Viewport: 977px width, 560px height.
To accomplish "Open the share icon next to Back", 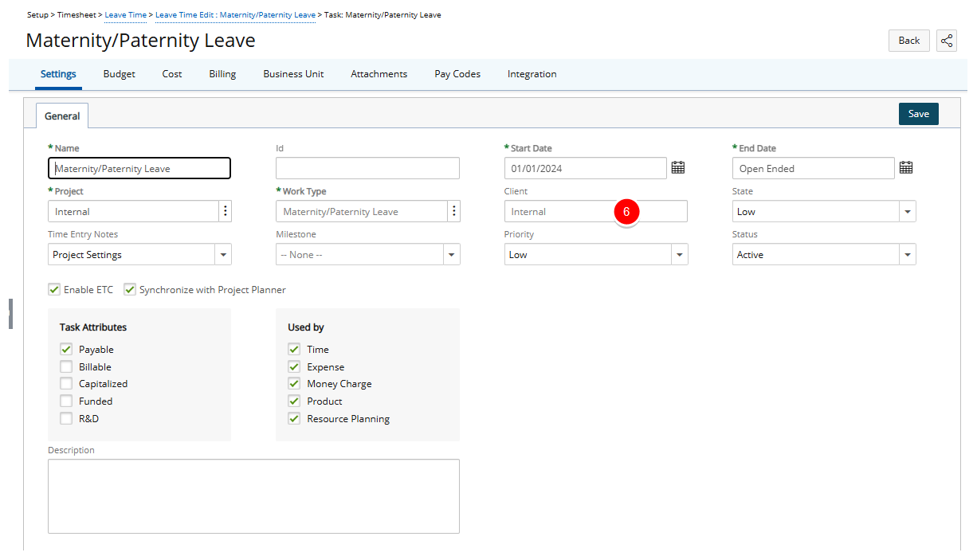I will coord(947,41).
